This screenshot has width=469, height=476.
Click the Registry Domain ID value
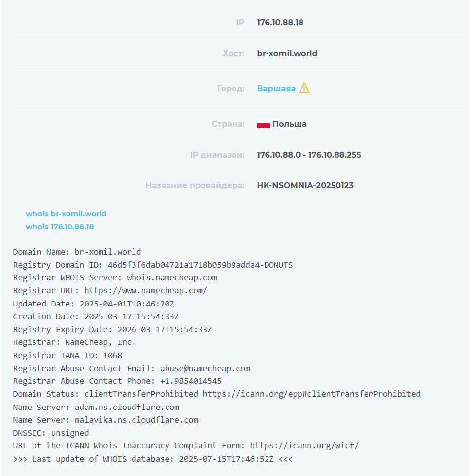click(200, 265)
